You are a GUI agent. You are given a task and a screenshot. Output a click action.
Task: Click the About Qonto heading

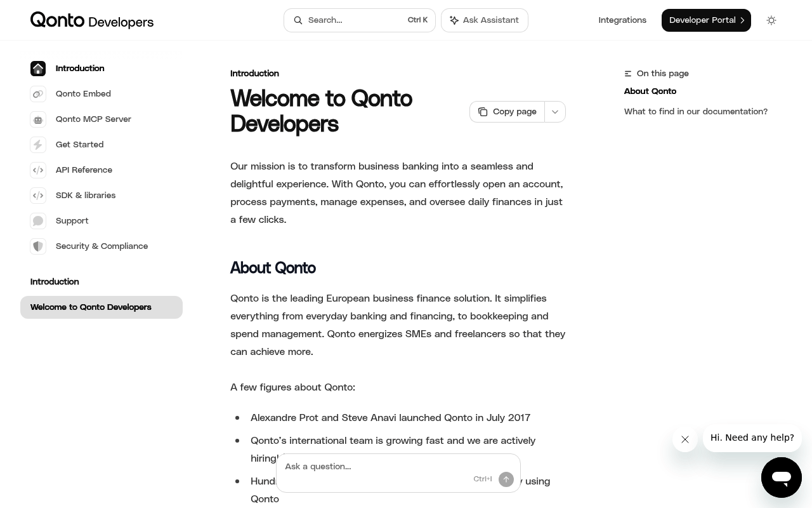[x=273, y=268]
